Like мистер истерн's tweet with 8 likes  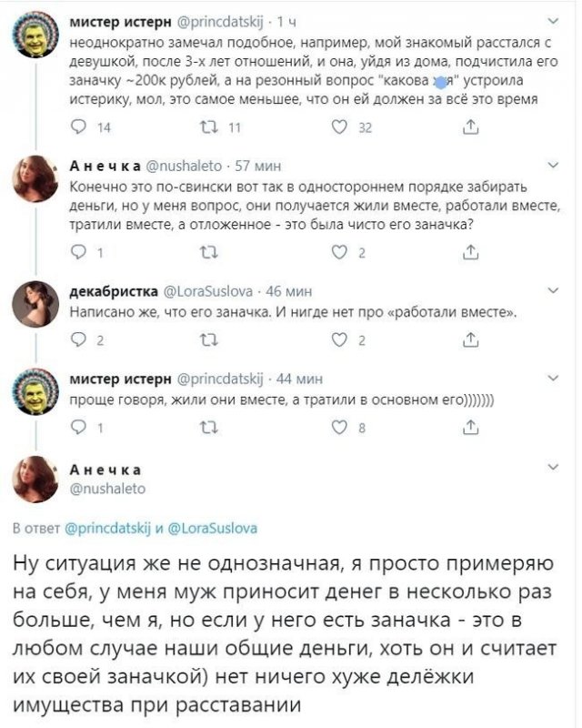(x=341, y=430)
